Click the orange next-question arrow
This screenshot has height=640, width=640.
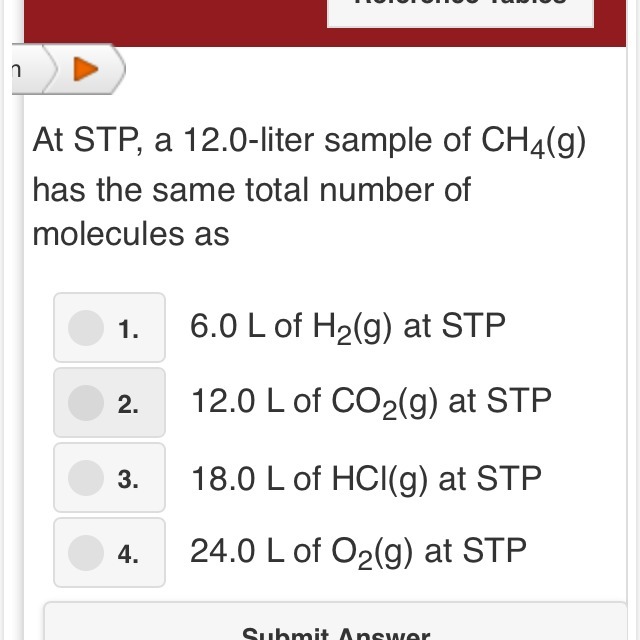(88, 71)
